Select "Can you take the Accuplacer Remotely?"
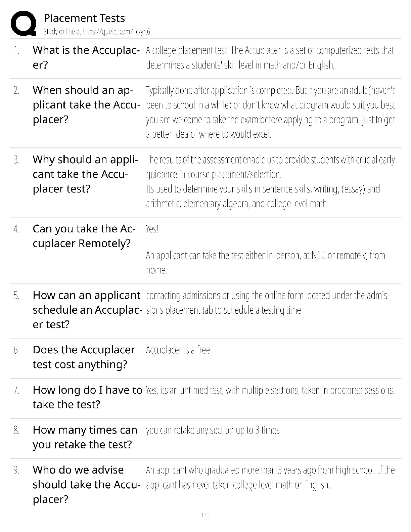The width and height of the screenshot is (411, 532). pyautogui.click(x=84, y=236)
